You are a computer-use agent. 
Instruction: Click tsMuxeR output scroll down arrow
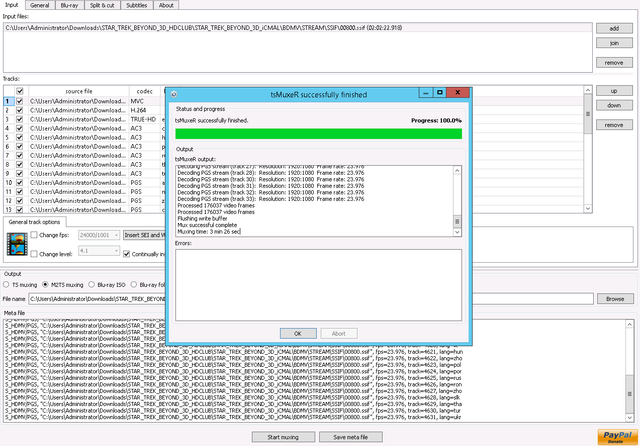pyautogui.click(x=457, y=232)
